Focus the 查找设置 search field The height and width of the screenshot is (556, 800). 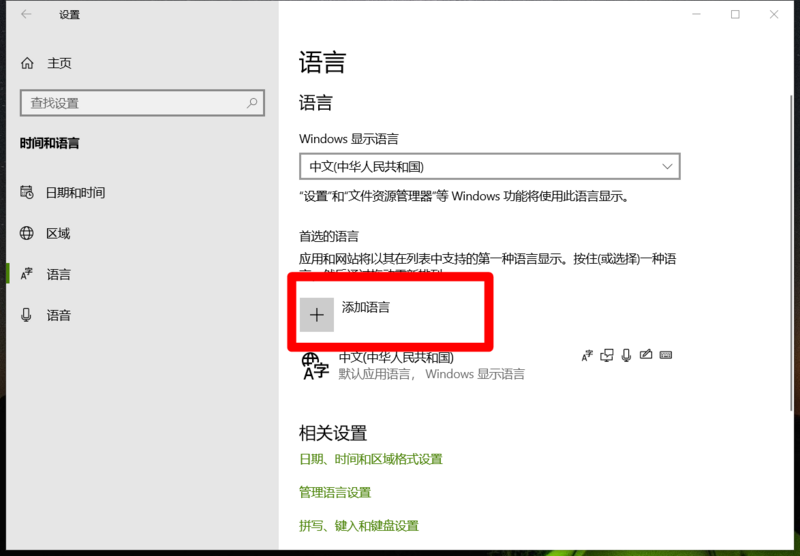[142, 103]
